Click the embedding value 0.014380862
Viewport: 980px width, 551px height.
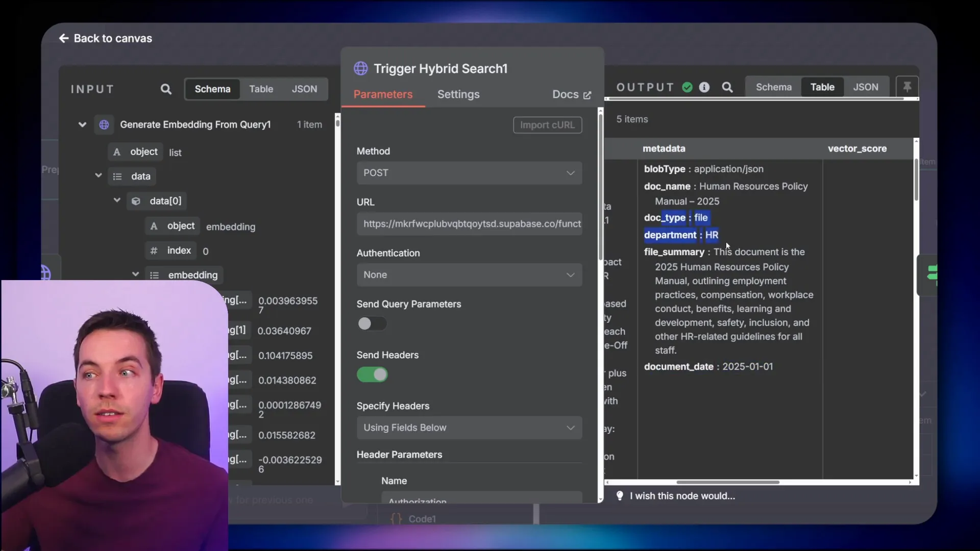pyautogui.click(x=287, y=381)
